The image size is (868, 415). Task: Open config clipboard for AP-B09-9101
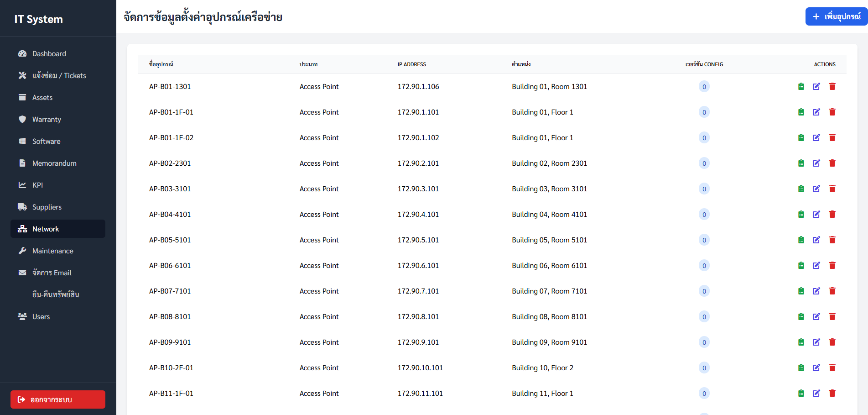click(x=801, y=342)
